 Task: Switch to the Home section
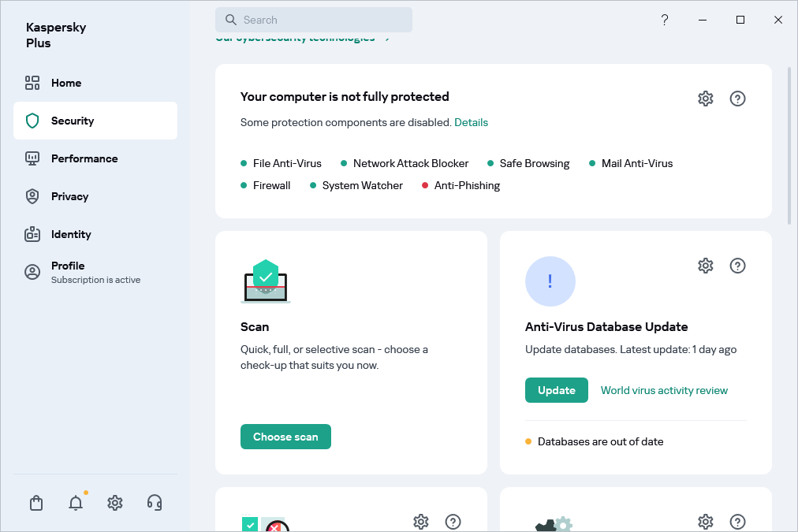tap(66, 82)
